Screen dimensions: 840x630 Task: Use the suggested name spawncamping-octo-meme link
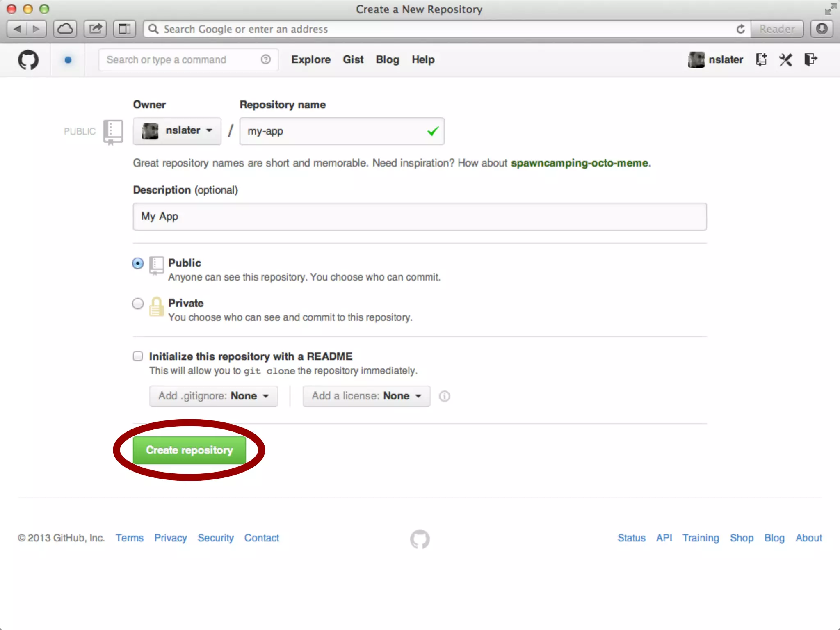click(579, 163)
